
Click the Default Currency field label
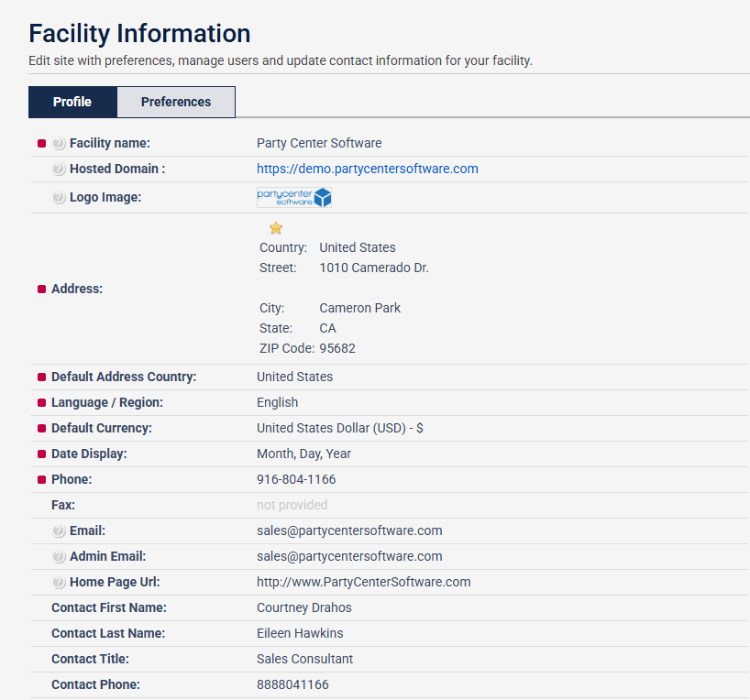[x=102, y=428]
